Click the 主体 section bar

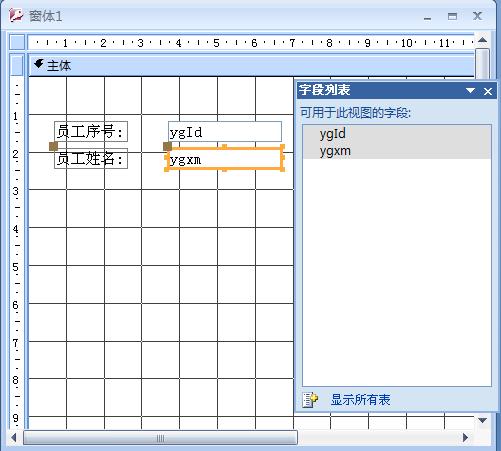[252, 65]
